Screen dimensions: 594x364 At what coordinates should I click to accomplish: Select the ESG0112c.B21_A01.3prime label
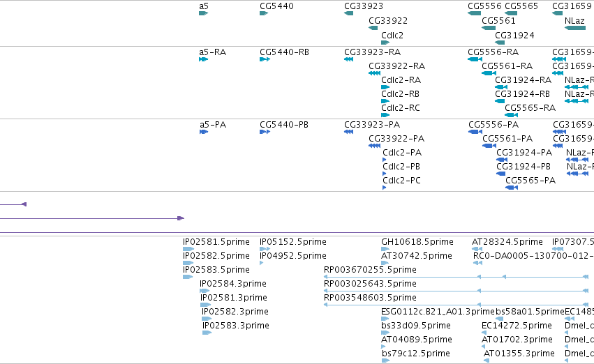pos(438,312)
